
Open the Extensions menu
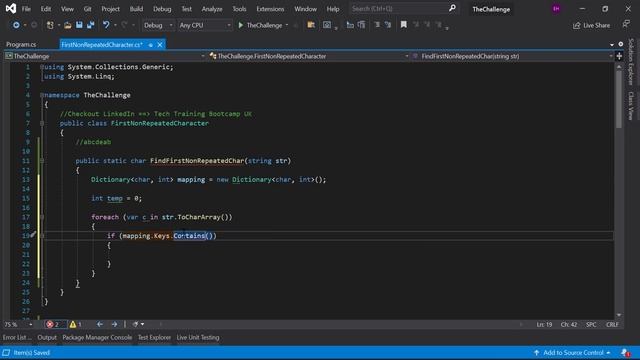pos(270,9)
